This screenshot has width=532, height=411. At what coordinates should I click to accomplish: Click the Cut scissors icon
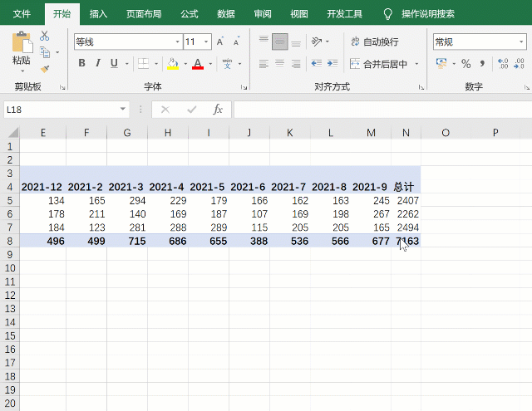(45, 36)
